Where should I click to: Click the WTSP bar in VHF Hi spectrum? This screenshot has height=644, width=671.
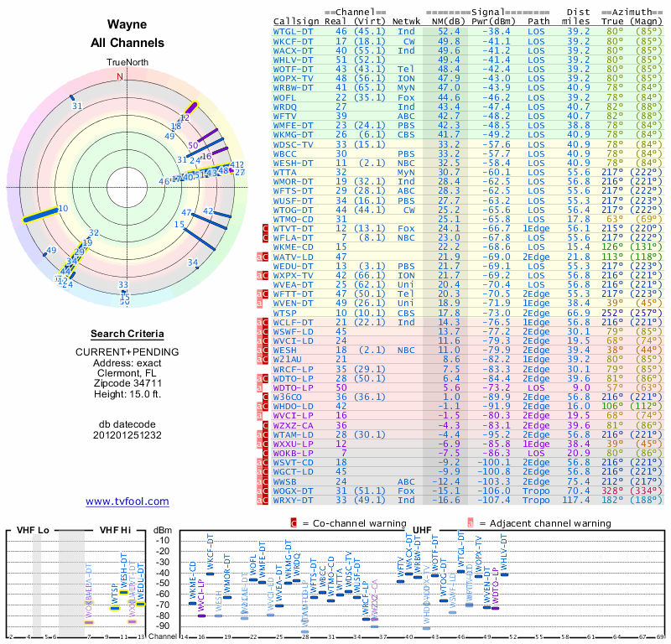point(115,608)
